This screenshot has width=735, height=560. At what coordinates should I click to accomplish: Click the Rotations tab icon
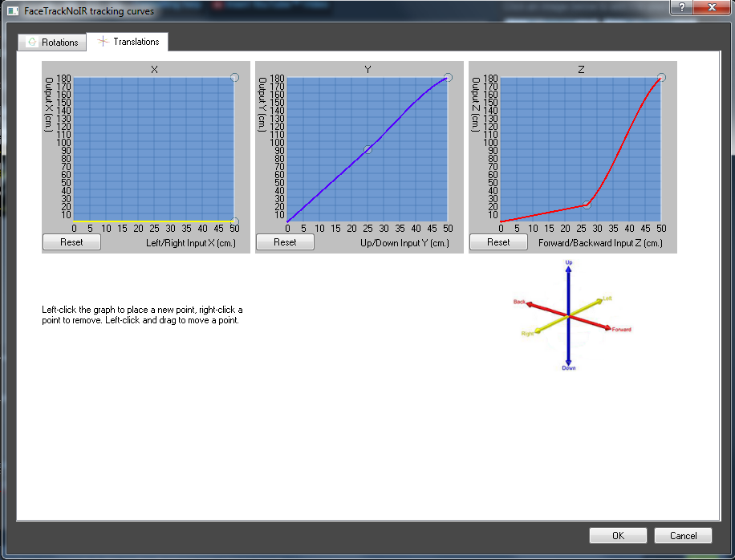(32, 43)
